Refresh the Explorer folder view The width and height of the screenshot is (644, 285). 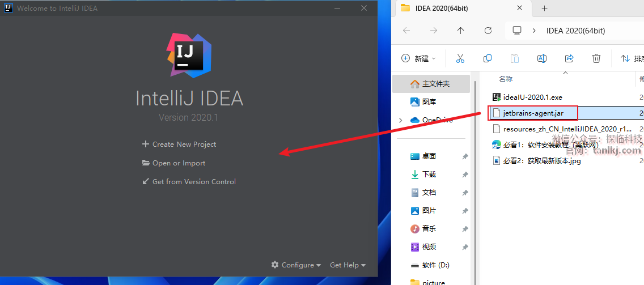click(488, 31)
